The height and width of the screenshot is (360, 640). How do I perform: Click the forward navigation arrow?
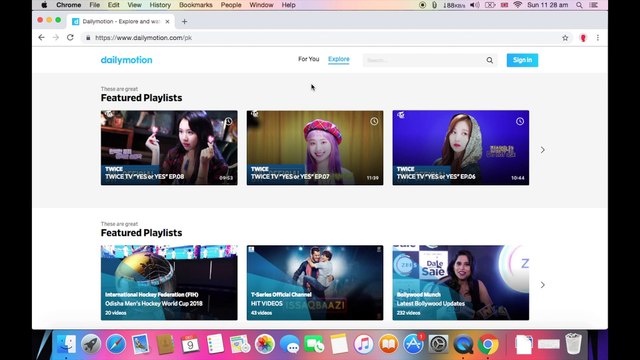pos(56,38)
